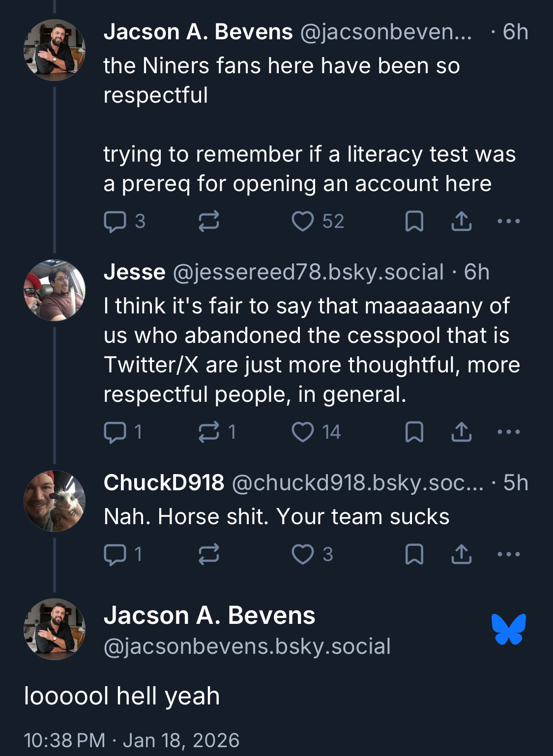Bookmark Jesse's post
The image size is (553, 756).
point(414,432)
